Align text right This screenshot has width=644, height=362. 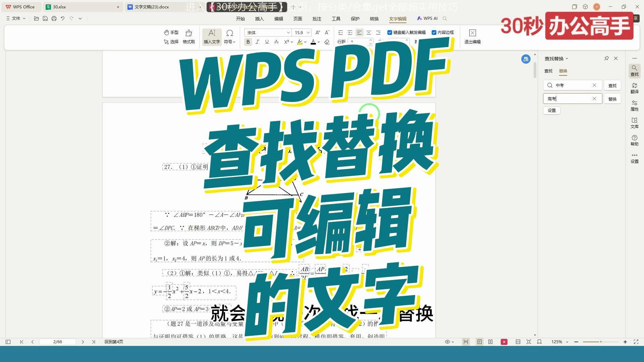point(378,33)
